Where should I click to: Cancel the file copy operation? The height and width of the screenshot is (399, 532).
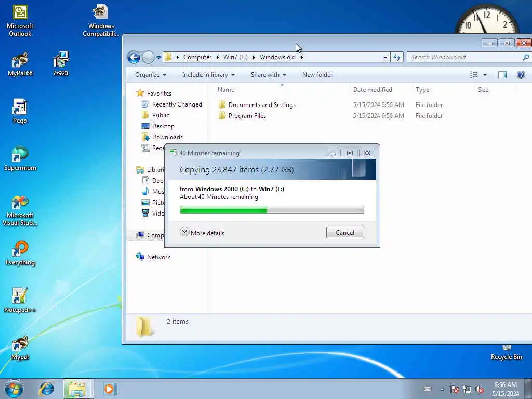345,232
